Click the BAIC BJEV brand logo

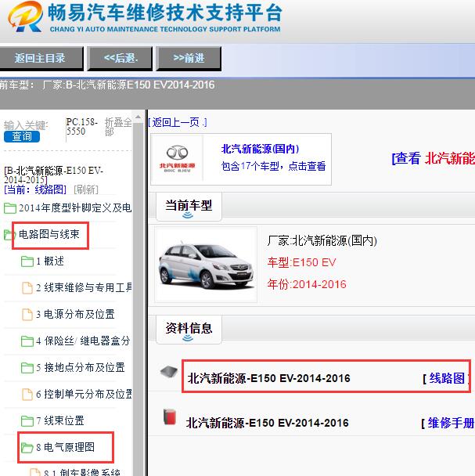tap(178, 159)
